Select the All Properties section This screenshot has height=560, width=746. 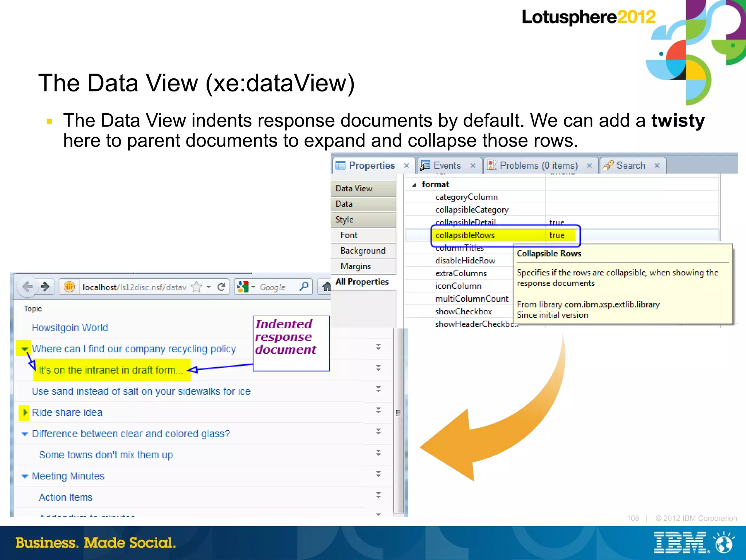tap(363, 282)
